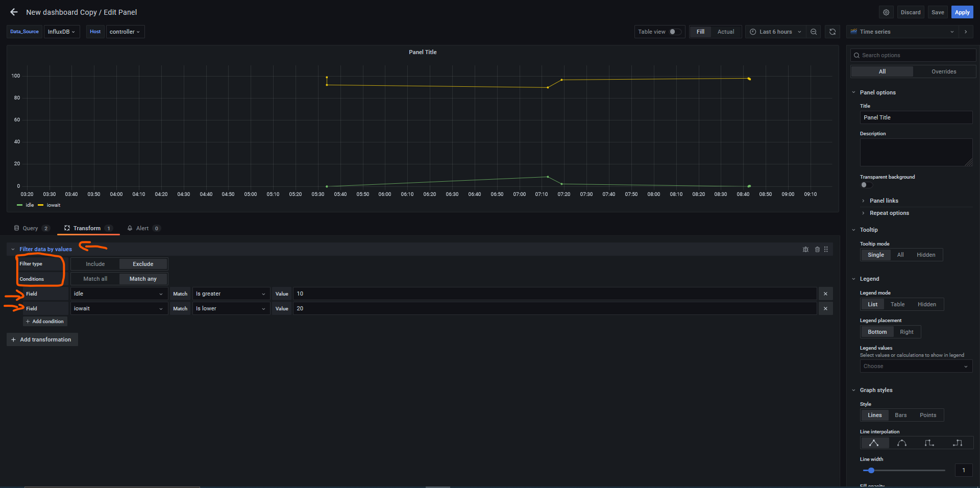Adjust the Line width slider handle
The width and height of the screenshot is (980, 488).
871,470
